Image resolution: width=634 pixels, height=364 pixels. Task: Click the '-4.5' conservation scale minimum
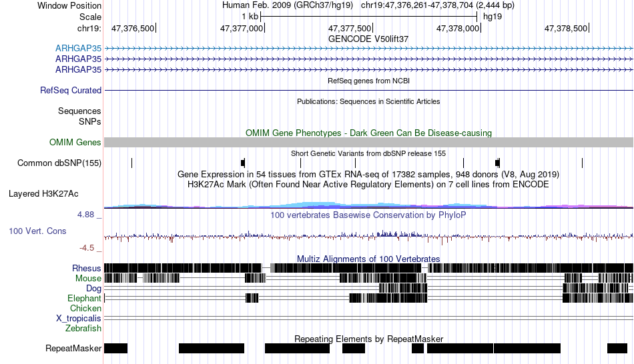(x=87, y=248)
